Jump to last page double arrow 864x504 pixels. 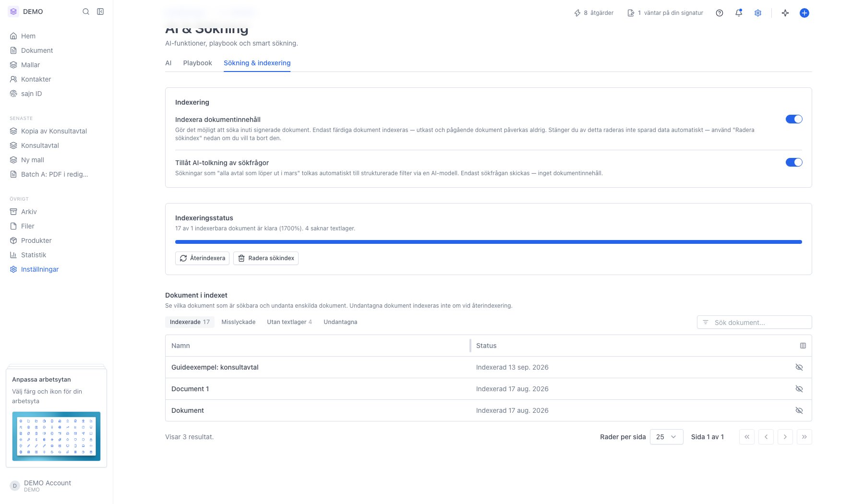click(804, 437)
